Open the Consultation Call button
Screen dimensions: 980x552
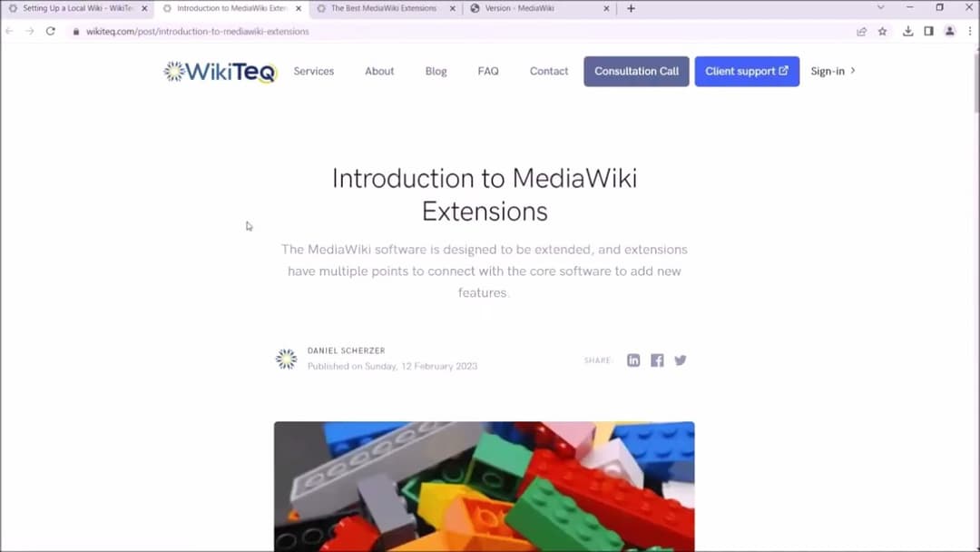coord(636,71)
